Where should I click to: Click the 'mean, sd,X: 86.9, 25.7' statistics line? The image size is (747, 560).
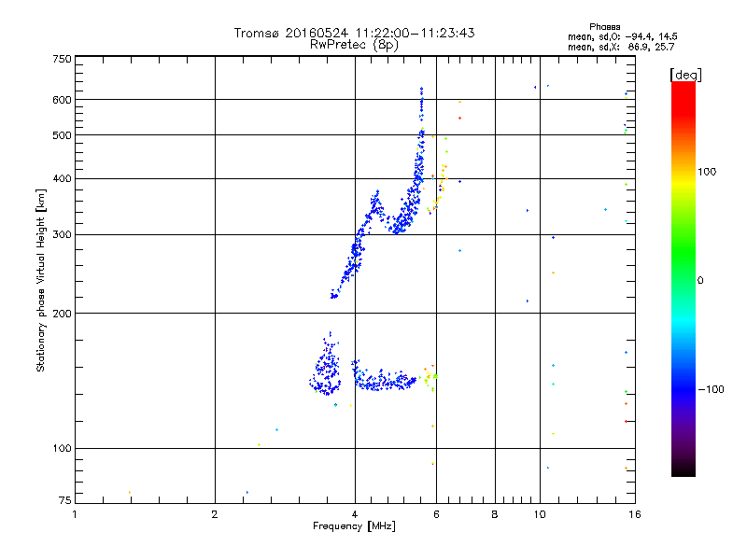(x=621, y=47)
